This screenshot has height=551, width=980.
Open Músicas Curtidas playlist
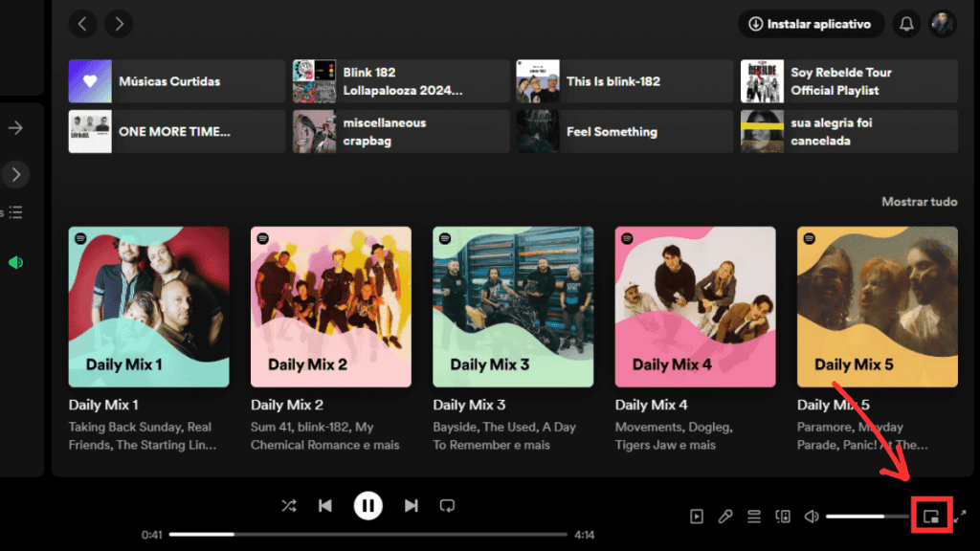[177, 81]
